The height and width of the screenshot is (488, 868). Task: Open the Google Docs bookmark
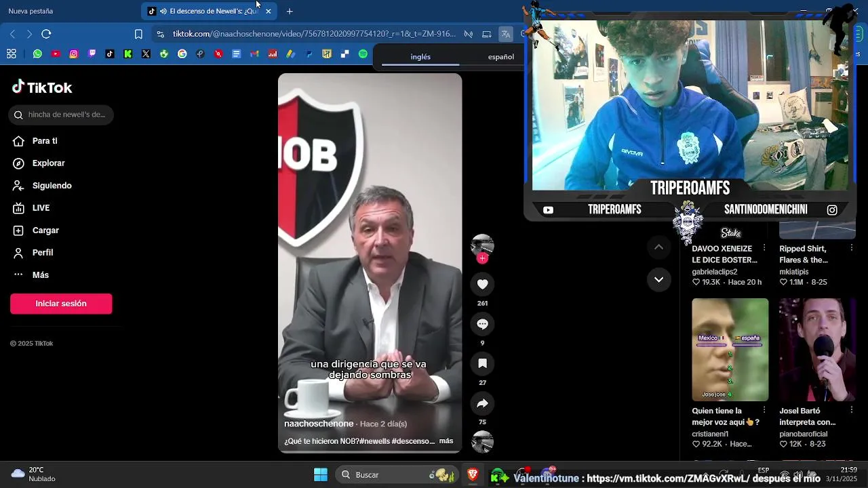(237, 54)
